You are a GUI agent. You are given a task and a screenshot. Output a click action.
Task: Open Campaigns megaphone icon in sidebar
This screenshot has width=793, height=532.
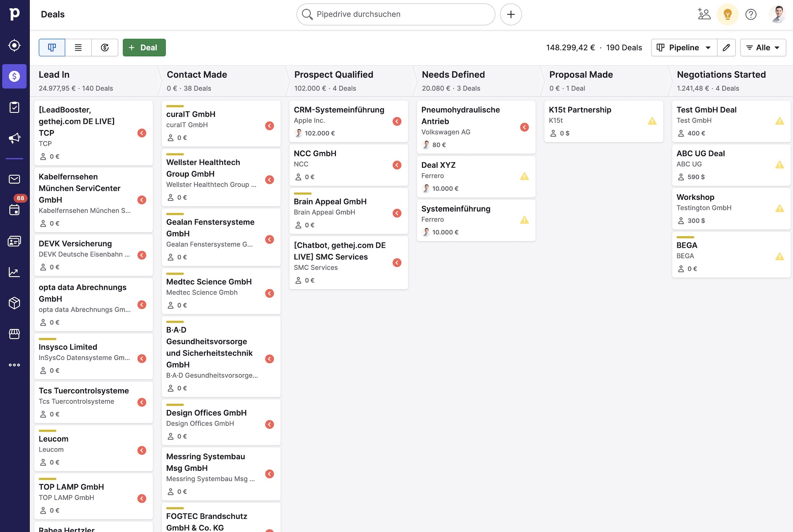14,138
